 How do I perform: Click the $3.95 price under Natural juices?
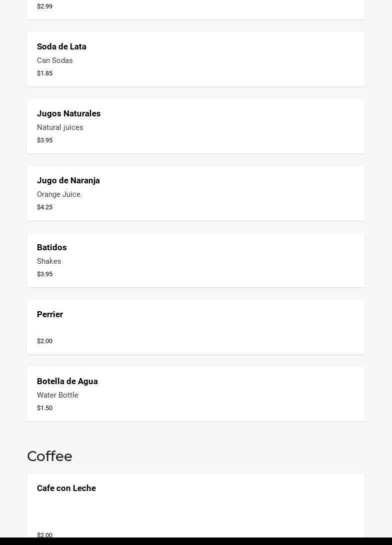click(x=44, y=140)
